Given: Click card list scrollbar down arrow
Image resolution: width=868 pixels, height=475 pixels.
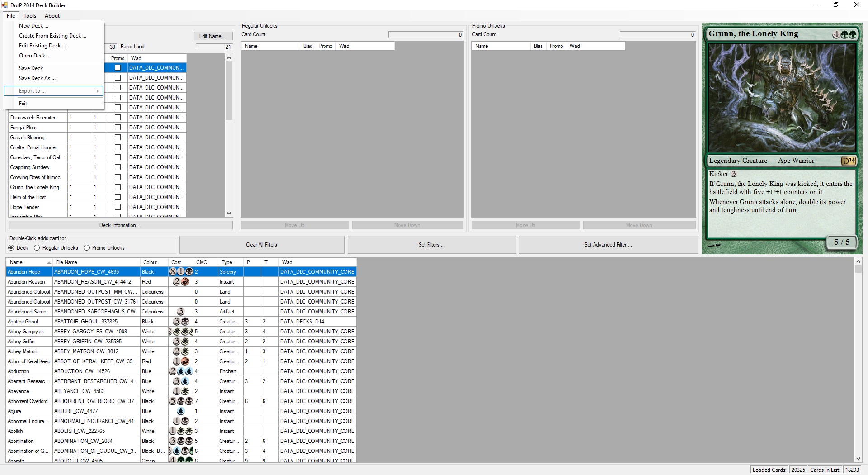Looking at the screenshot, I should [x=858, y=459].
